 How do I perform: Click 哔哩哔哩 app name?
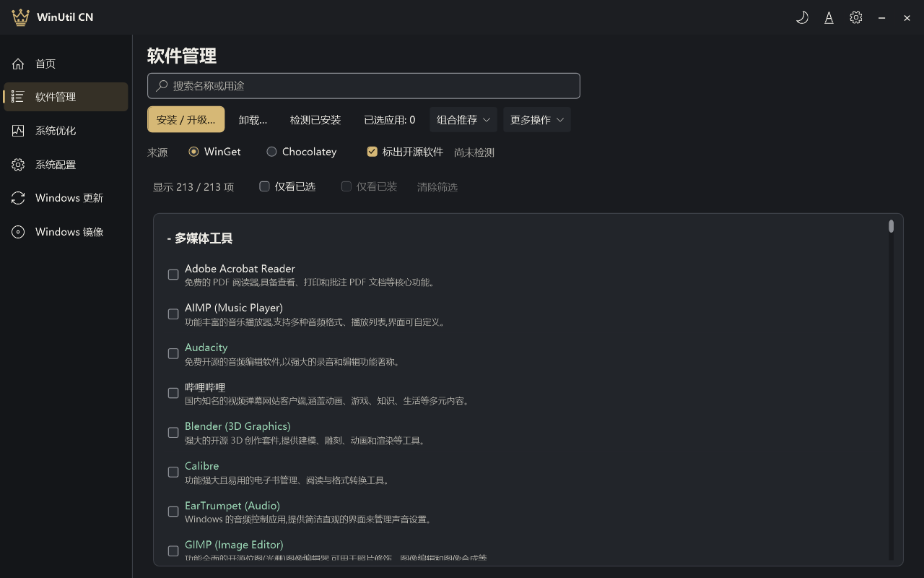[x=205, y=387]
